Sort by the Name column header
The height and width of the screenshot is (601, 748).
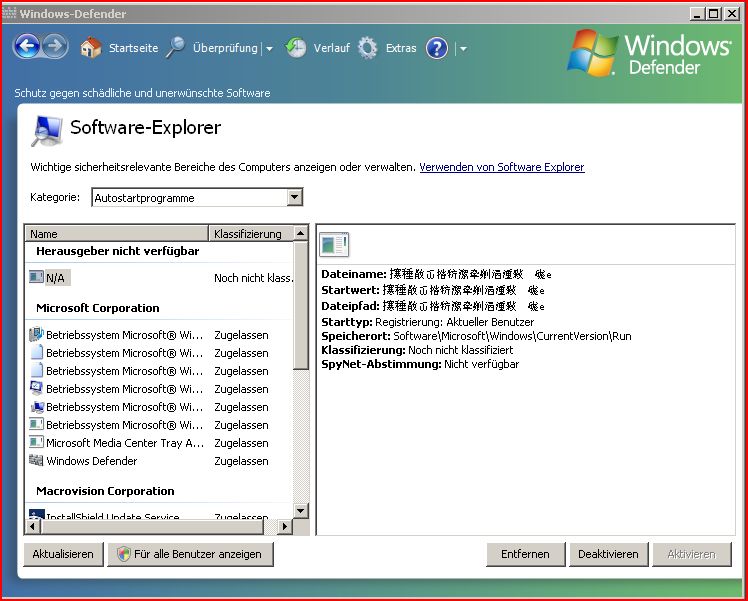point(116,233)
